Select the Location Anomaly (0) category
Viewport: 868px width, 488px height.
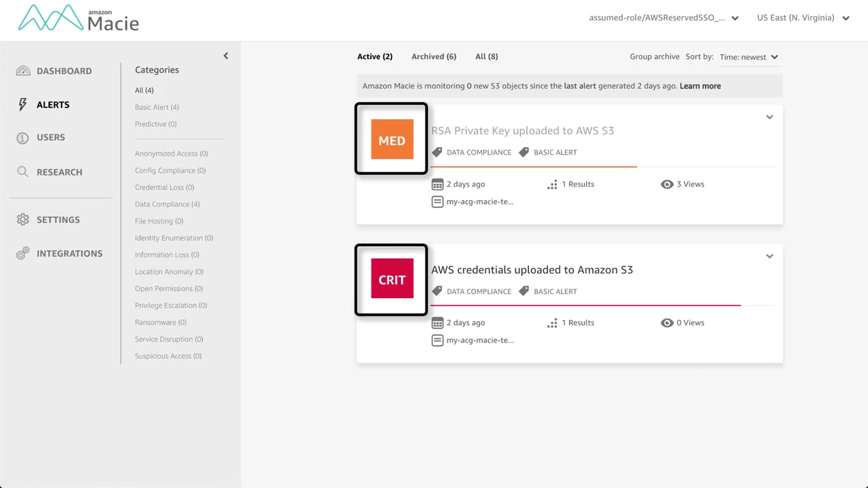point(169,272)
